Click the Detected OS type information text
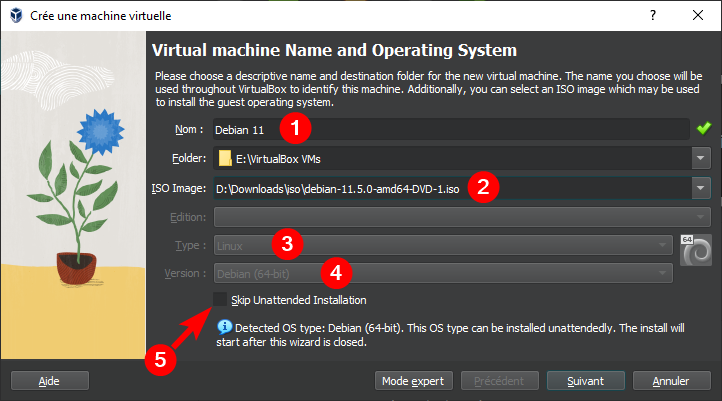Image resolution: width=722 pixels, height=401 pixels. tap(450, 335)
